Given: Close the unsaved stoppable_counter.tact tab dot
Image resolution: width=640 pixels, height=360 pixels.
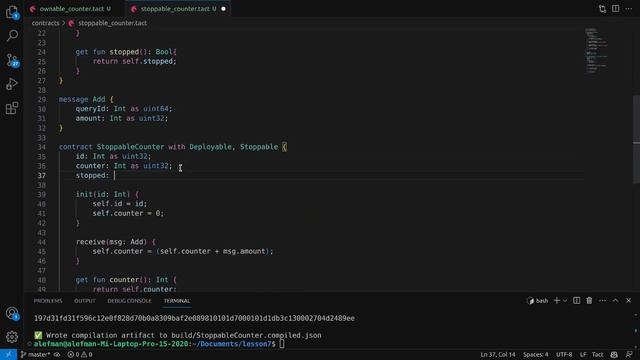Looking at the screenshot, I should pyautogui.click(x=223, y=9).
